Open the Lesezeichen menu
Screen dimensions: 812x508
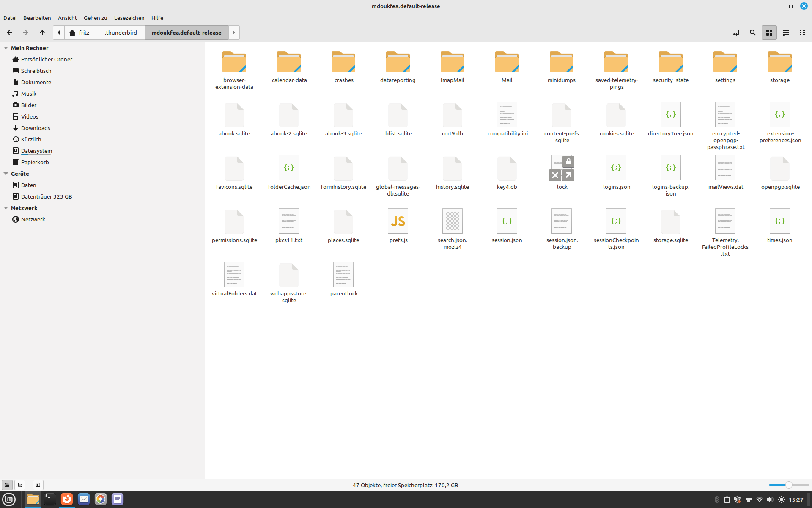pyautogui.click(x=129, y=18)
